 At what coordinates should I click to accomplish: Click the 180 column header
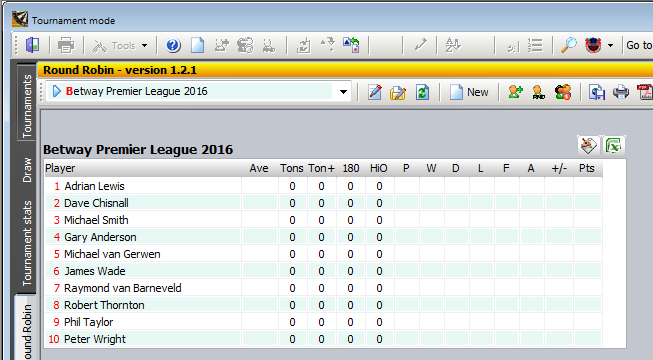(x=351, y=168)
